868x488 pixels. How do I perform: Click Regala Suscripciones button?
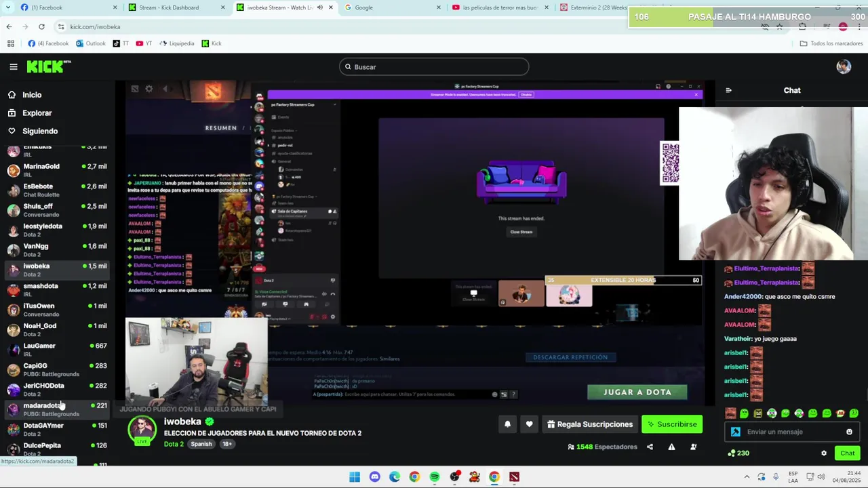(x=589, y=424)
